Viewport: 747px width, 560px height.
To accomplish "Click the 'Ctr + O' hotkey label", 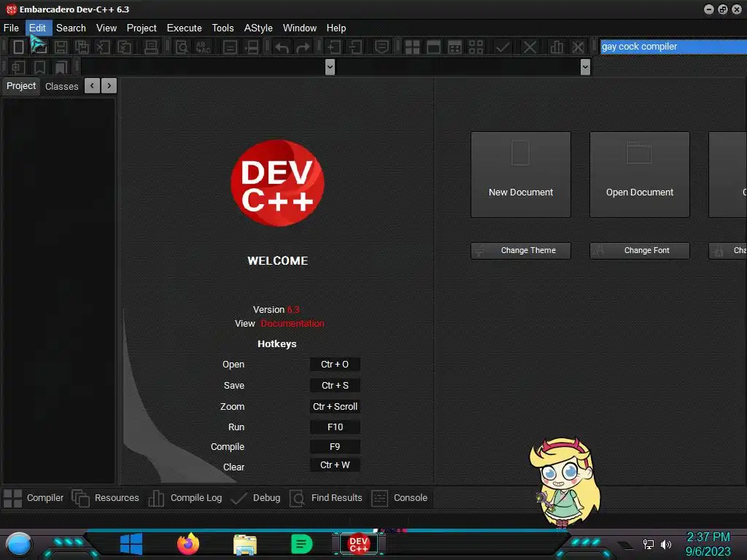I will 335,365.
